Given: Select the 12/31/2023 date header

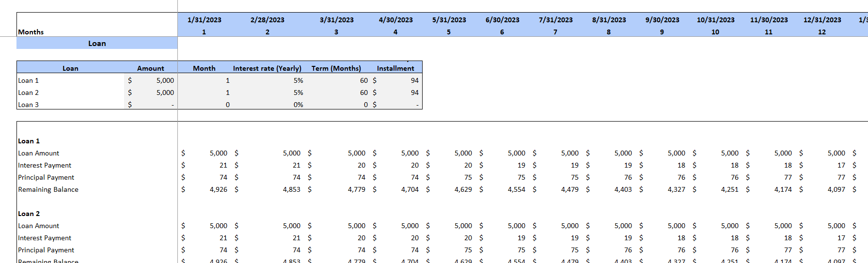Looking at the screenshot, I should [822, 20].
